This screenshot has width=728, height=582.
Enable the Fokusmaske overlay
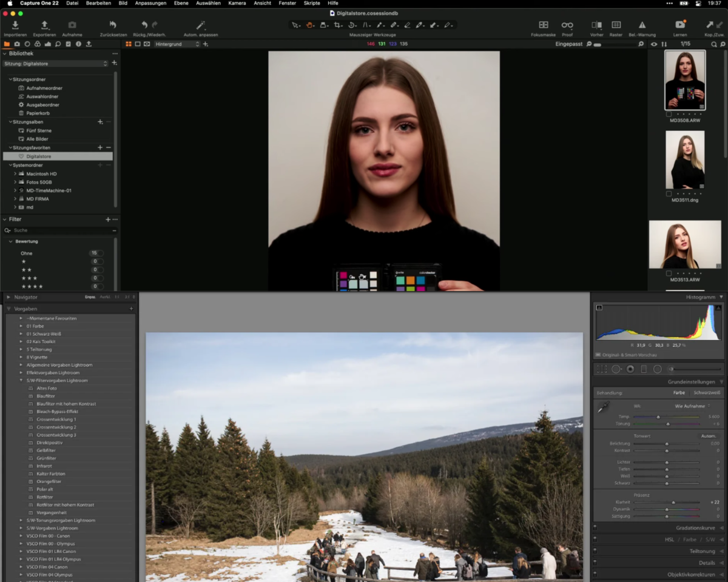click(x=543, y=25)
